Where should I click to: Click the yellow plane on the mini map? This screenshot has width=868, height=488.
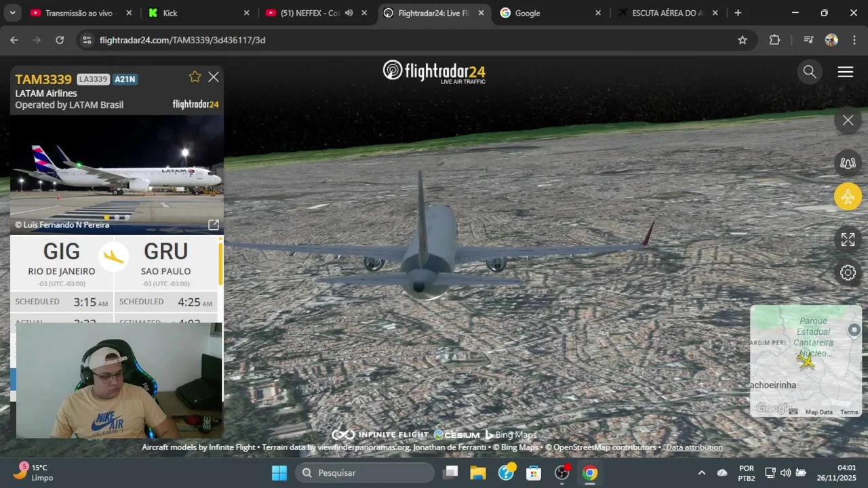[806, 360]
